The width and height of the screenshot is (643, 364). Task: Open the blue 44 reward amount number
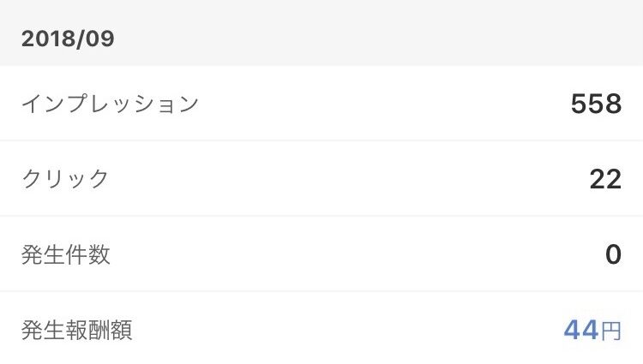[x=580, y=331]
